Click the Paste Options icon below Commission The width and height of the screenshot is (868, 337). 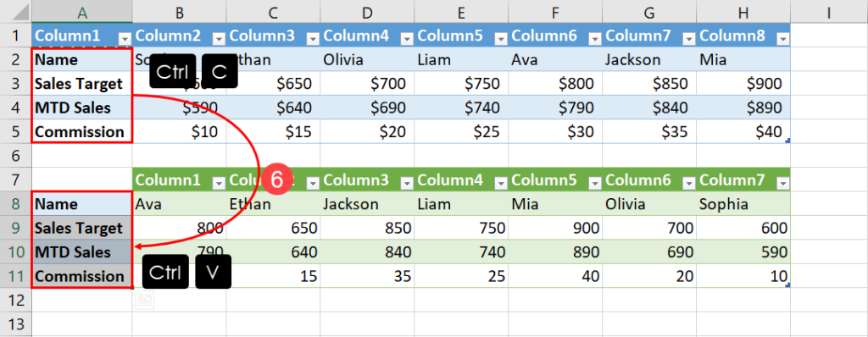(x=144, y=300)
